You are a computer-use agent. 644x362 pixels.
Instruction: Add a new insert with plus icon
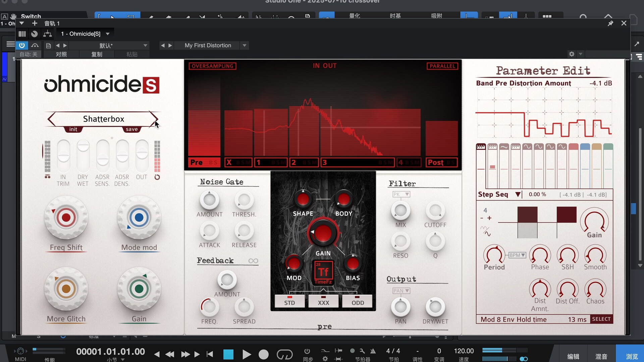(35, 23)
